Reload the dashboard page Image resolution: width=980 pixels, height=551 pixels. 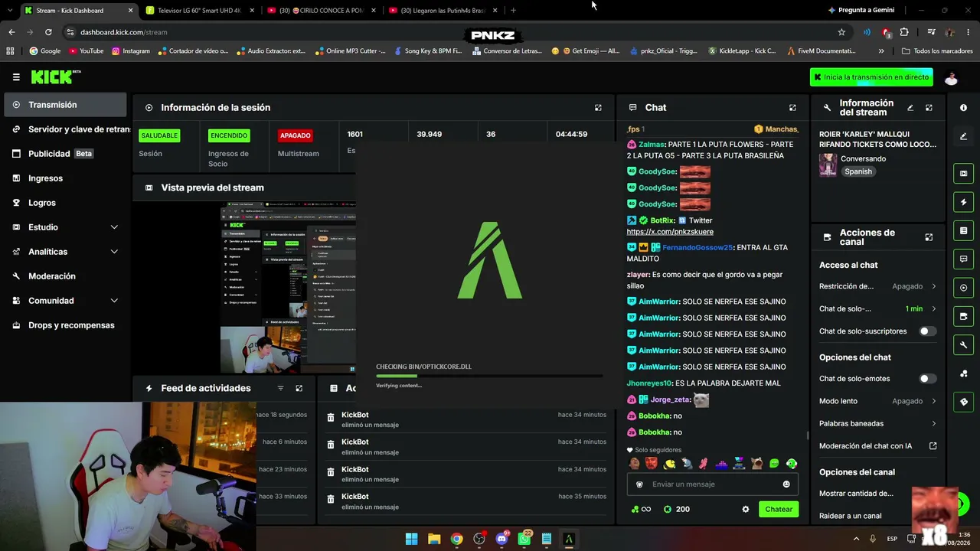click(48, 32)
